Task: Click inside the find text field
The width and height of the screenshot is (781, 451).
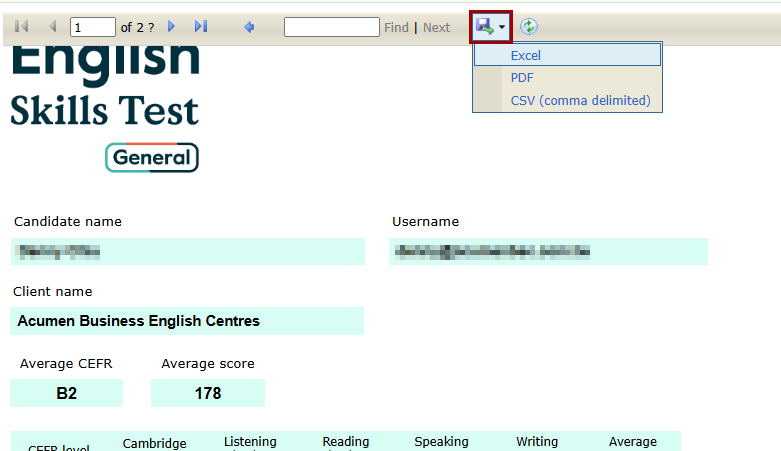Action: (331, 27)
